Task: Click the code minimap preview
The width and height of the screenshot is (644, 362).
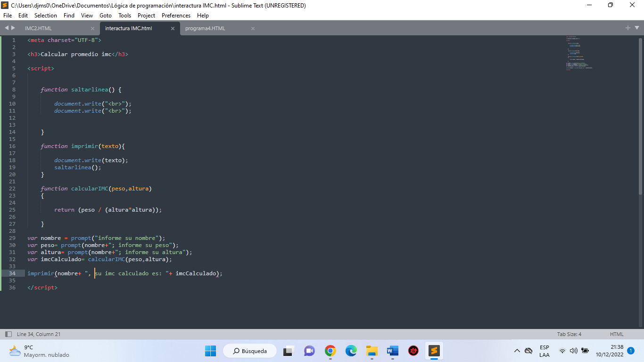Action: (579, 53)
